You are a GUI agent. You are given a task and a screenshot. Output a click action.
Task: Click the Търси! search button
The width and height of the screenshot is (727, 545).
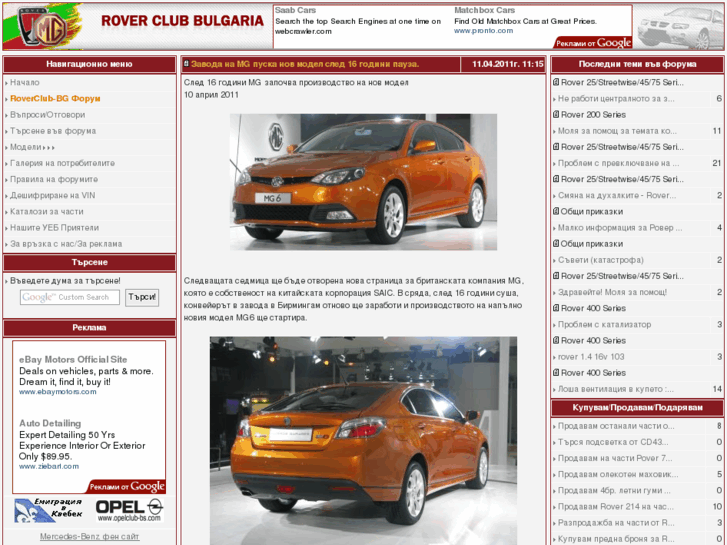click(142, 297)
